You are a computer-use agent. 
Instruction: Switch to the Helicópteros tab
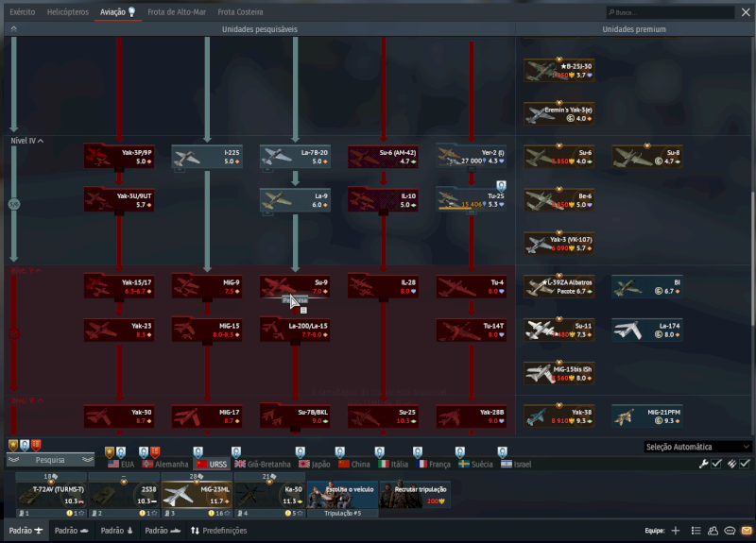coord(67,12)
